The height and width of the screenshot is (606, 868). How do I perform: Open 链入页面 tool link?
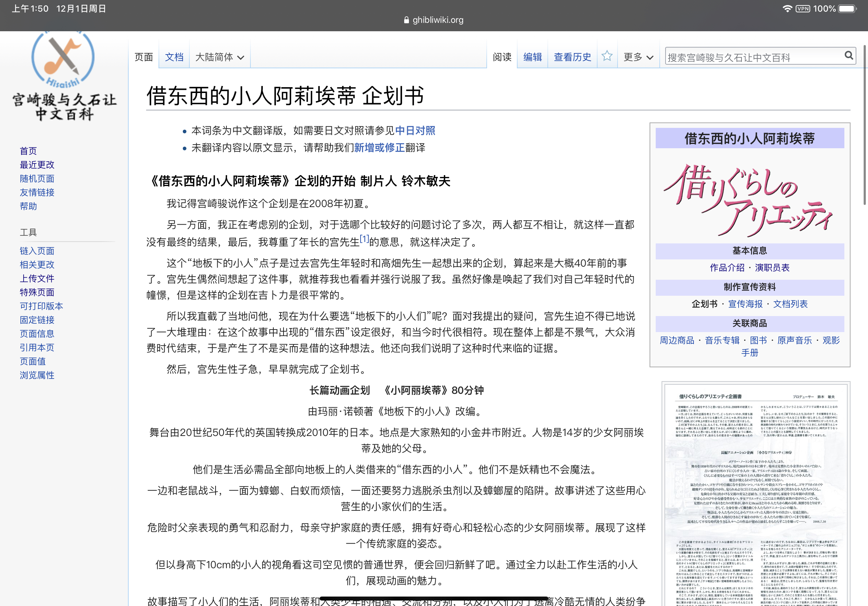pos(37,251)
